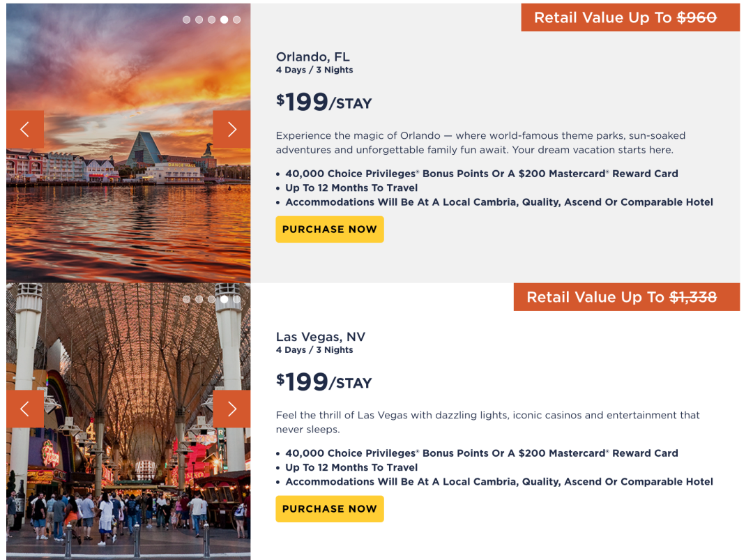Go to previous Las Vegas carousel image
The width and height of the screenshot is (753, 560).
click(x=25, y=409)
